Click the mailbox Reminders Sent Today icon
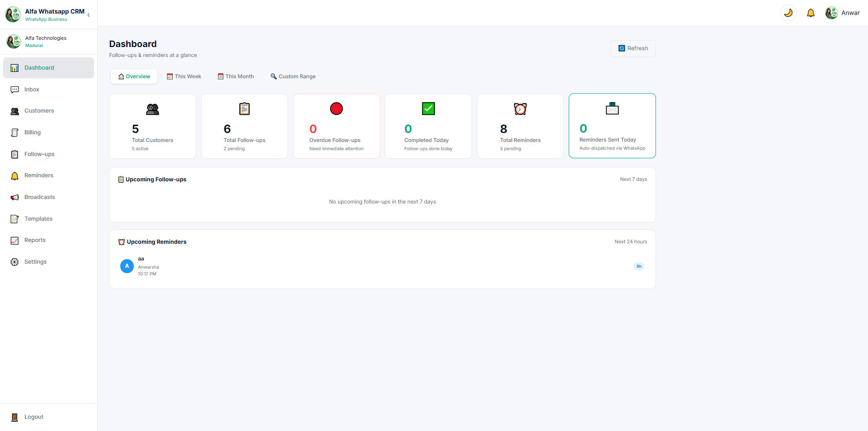Viewport: 868px width, 431px height. coord(612,108)
